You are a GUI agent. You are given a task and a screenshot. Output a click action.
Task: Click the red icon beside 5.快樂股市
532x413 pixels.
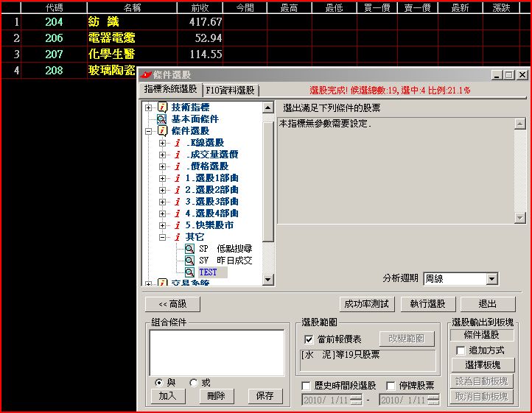[177, 225]
